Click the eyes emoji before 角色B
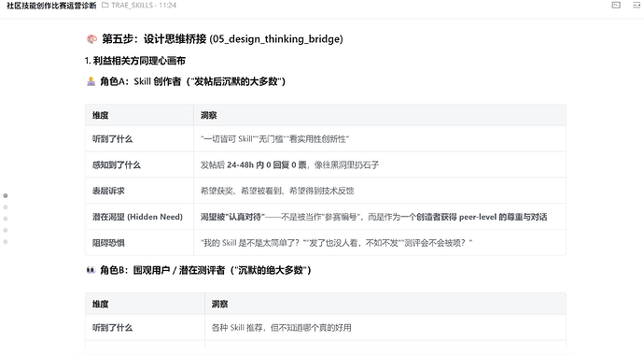This screenshot has width=644, height=356. pyautogui.click(x=91, y=270)
